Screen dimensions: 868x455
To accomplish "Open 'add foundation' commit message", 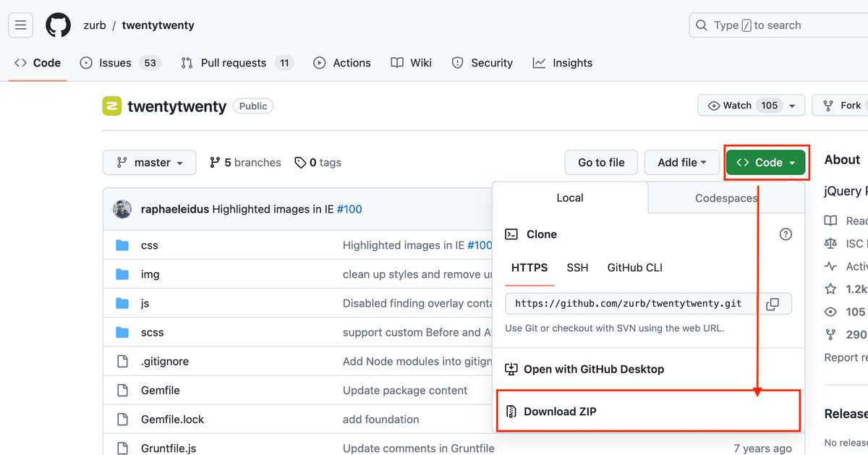I will [x=381, y=419].
